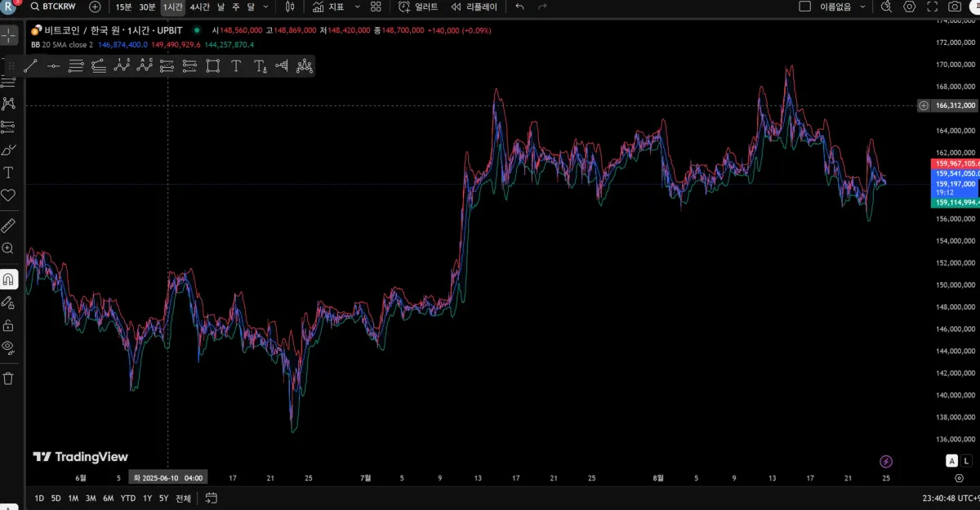Toggle magnet mode snapping
The image size is (980, 510).
pos(8,280)
